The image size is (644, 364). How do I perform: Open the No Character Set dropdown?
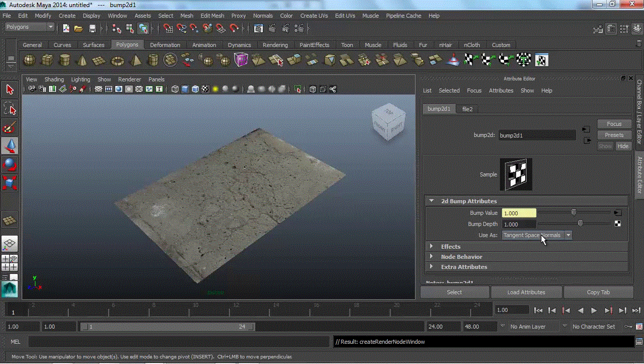coord(593,327)
